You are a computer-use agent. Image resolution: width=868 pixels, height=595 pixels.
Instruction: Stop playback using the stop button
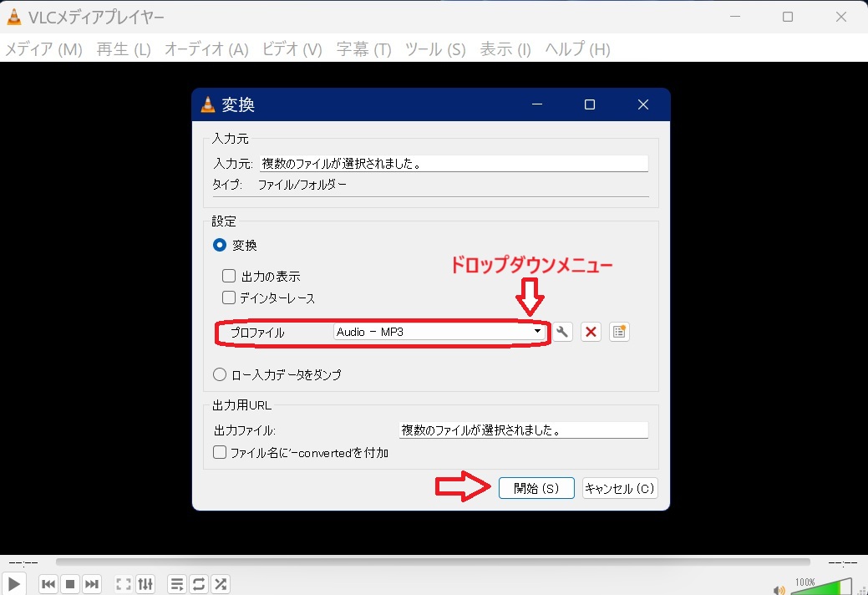(x=69, y=584)
